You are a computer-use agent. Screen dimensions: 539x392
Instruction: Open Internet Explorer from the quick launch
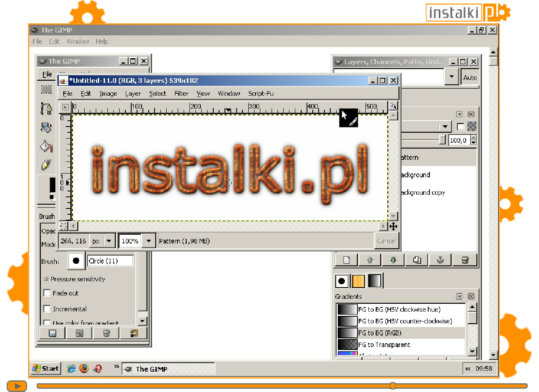71,369
